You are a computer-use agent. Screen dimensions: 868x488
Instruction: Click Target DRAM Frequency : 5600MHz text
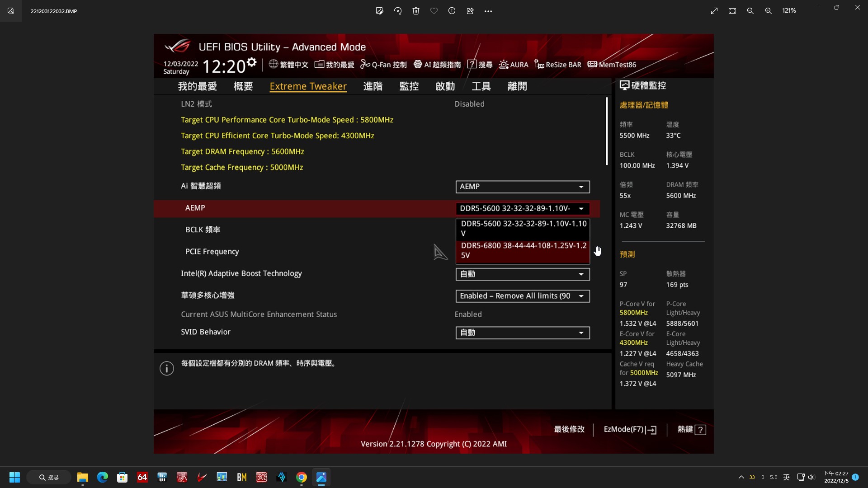coord(242,151)
